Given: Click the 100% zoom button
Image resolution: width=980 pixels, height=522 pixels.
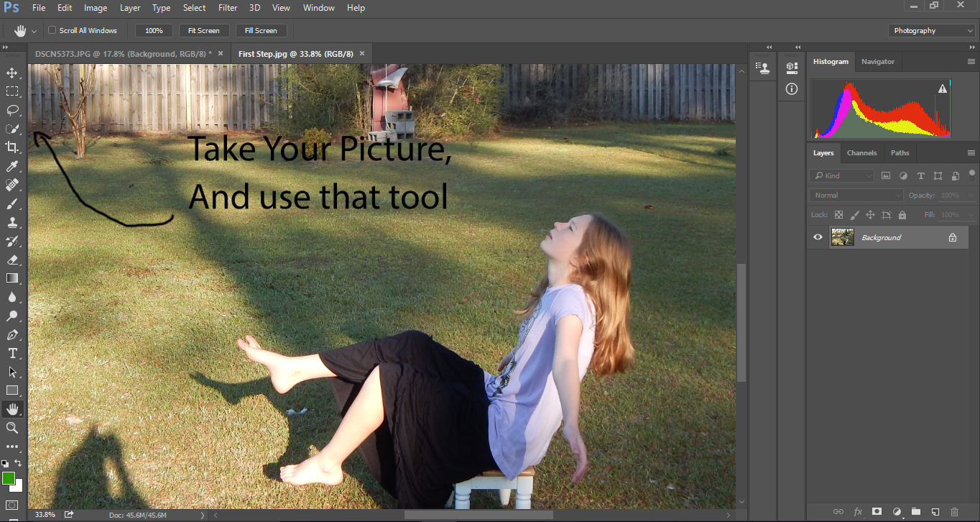Looking at the screenshot, I should 154,30.
